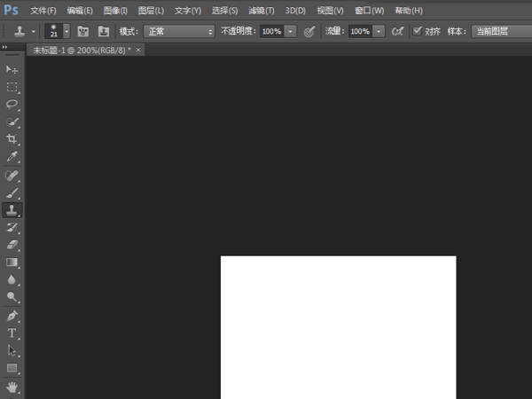Click the flow 100% value field

pos(360,32)
